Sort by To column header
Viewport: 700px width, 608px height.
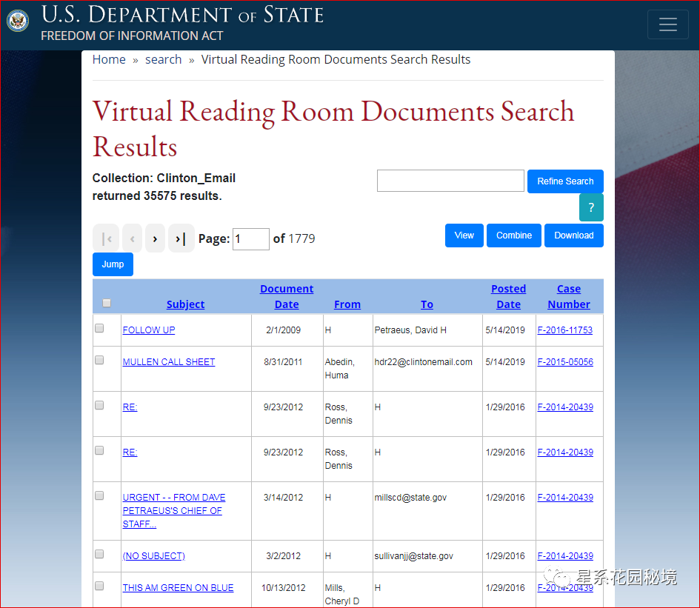pyautogui.click(x=427, y=304)
